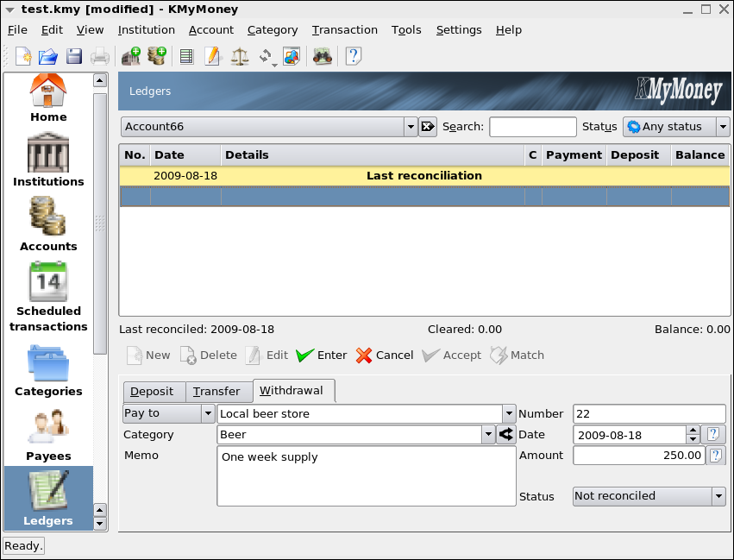Expand the Not reconciled status dropdown
This screenshot has height=560, width=734.
coord(718,496)
